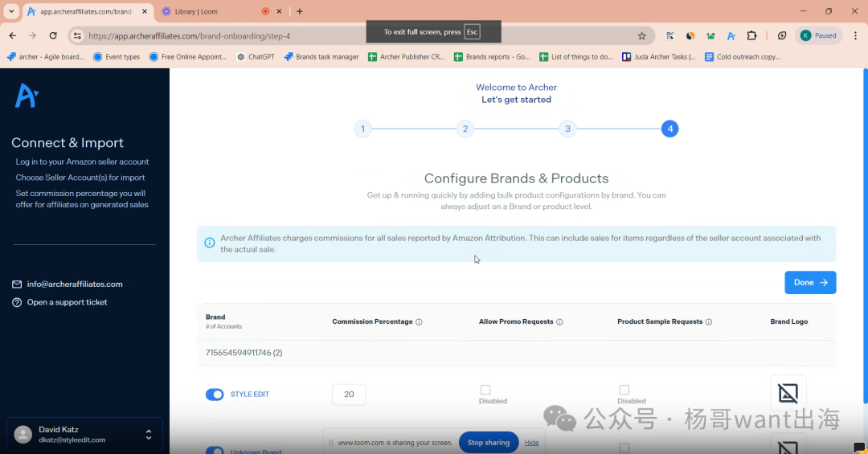The height and width of the screenshot is (454, 868).
Task: Open the Juda Archer Tasks bookmark
Action: 659,56
